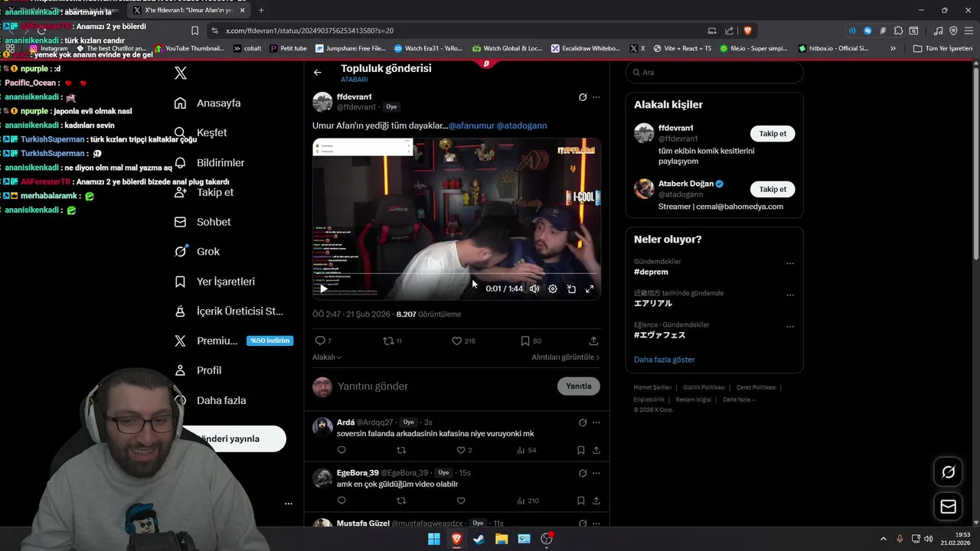Click the X logo in the sidebar

pos(181,73)
